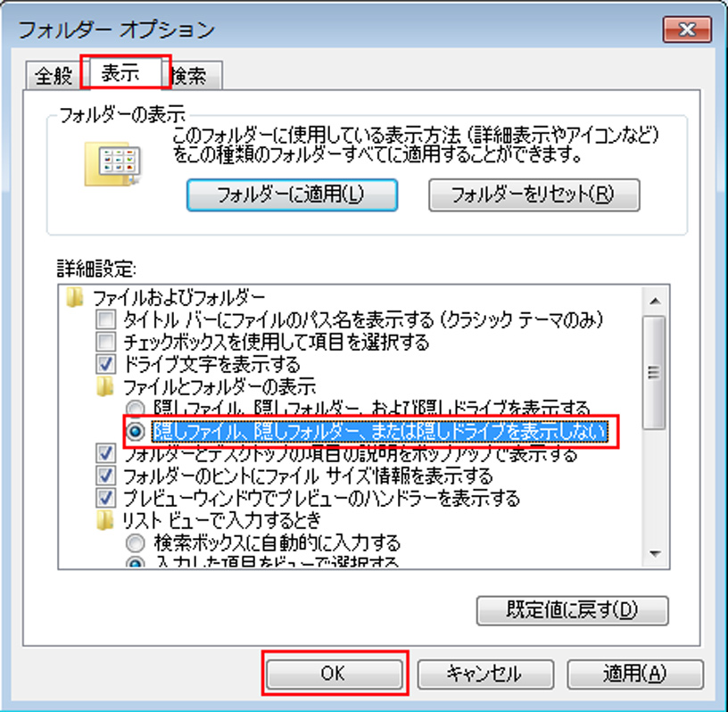The height and width of the screenshot is (712, 728).
Task: Click the ファイルとフォルダーの表示 folder icon
Action: (105, 386)
